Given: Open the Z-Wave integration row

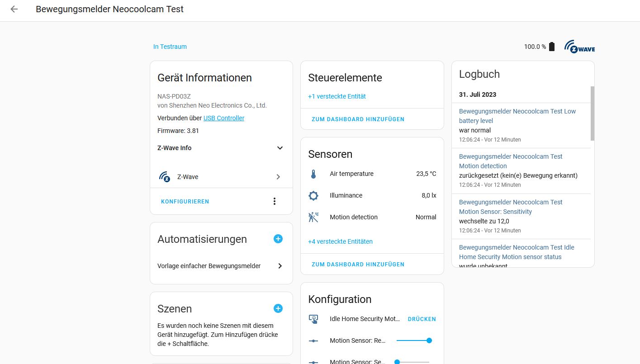Looking at the screenshot, I should point(221,177).
